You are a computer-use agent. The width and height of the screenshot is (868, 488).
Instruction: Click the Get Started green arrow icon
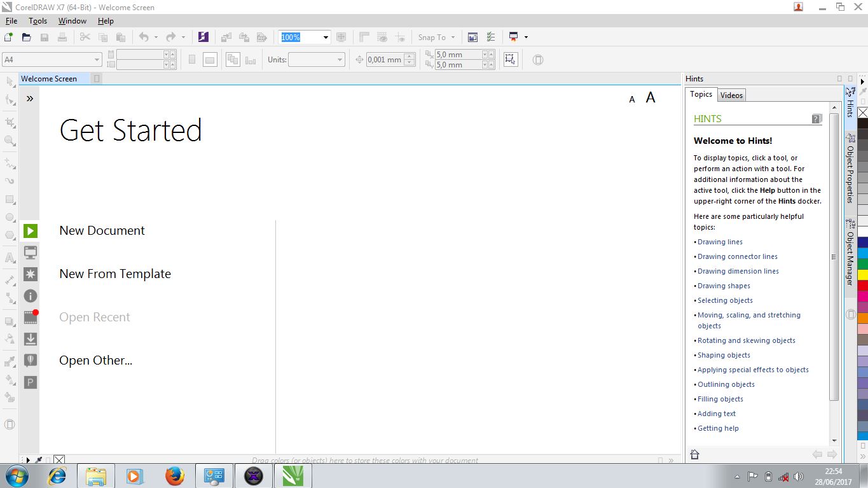31,230
